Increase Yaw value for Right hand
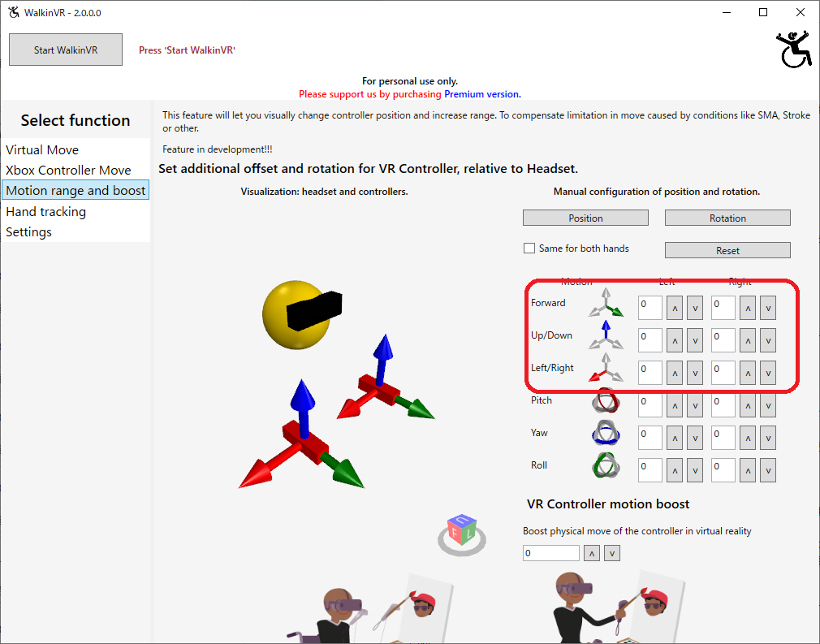The height and width of the screenshot is (644, 820). [x=748, y=438]
